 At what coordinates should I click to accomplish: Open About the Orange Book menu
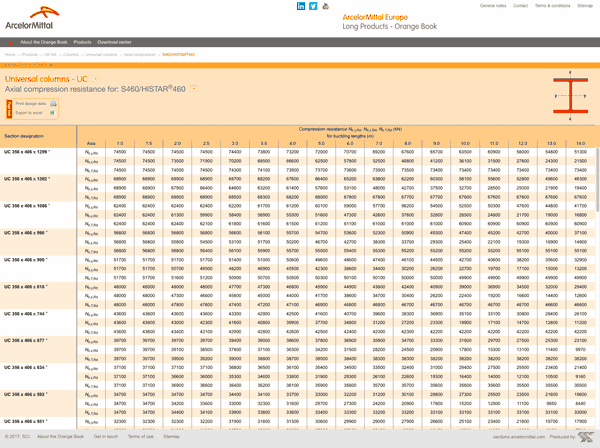44,42
